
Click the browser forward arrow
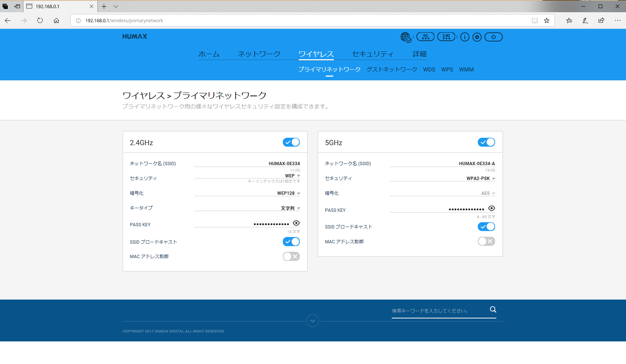tap(24, 20)
